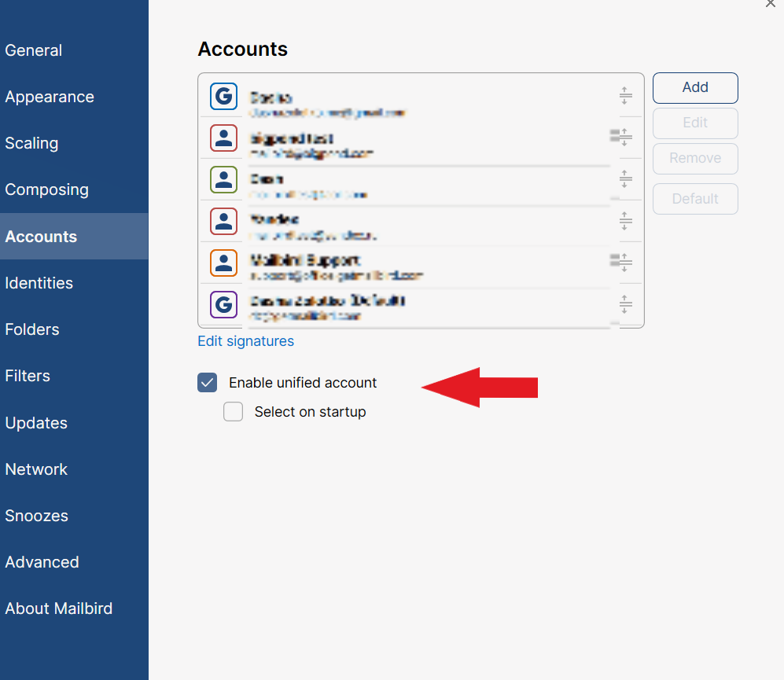Screen dimensions: 784x680
Task: Disable the Enable unified account checkbox
Action: 207,382
